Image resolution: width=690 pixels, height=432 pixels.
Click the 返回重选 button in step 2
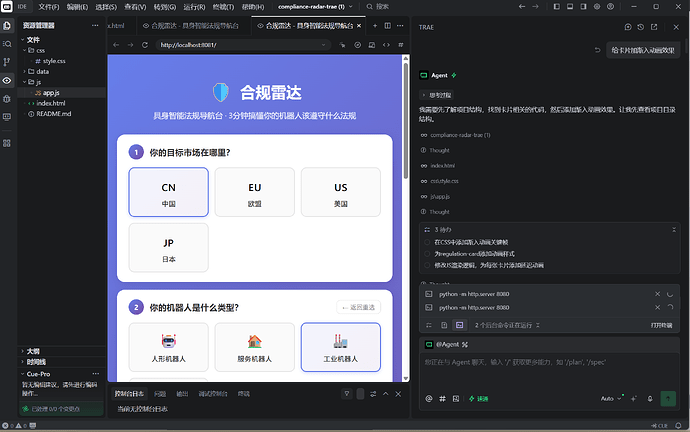tap(359, 307)
